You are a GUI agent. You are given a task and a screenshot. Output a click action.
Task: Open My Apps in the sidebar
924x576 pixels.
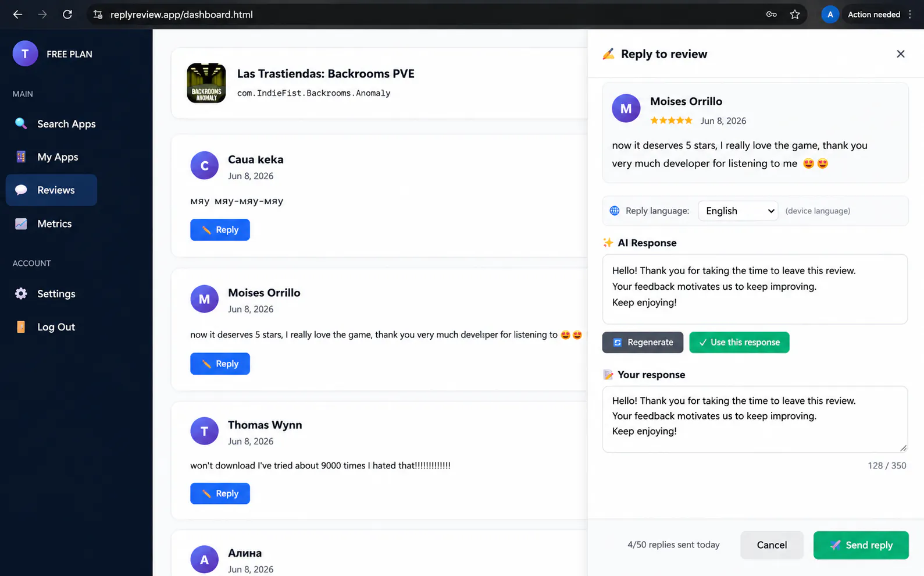pyautogui.click(x=51, y=157)
